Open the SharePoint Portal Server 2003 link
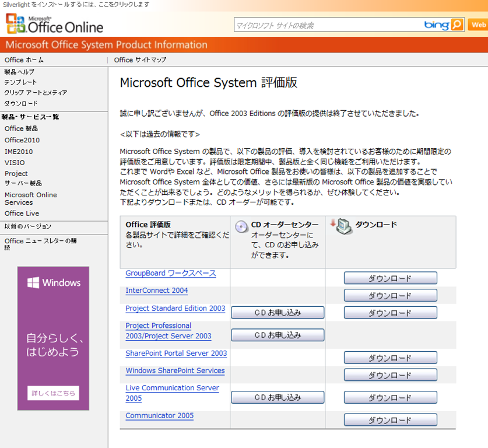Image resolution: width=488 pixels, height=448 pixels. [x=176, y=353]
